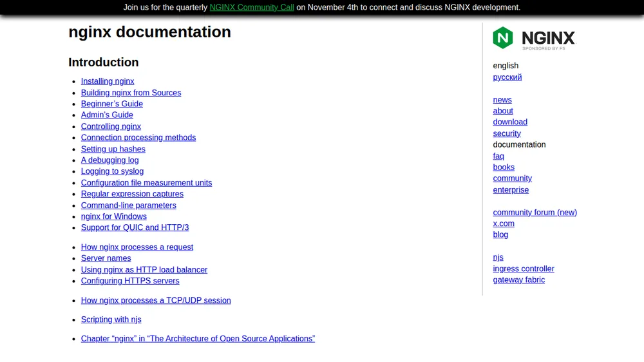Open Using nginx as HTTP load balancer
644x362 pixels.
[144, 270]
